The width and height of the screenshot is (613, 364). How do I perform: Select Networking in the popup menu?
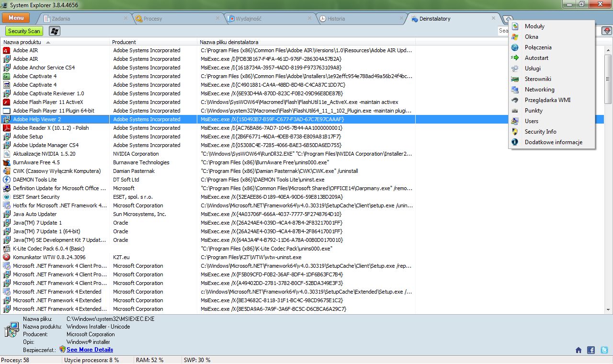point(552,90)
